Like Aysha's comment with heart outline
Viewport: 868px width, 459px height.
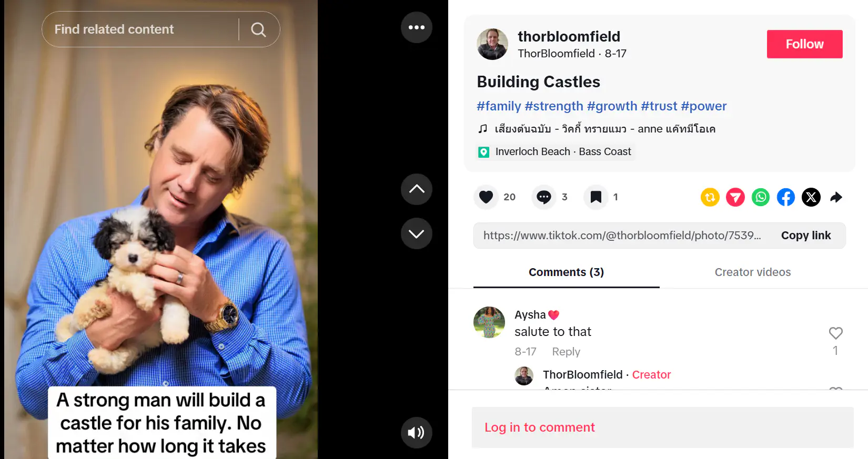pos(836,333)
